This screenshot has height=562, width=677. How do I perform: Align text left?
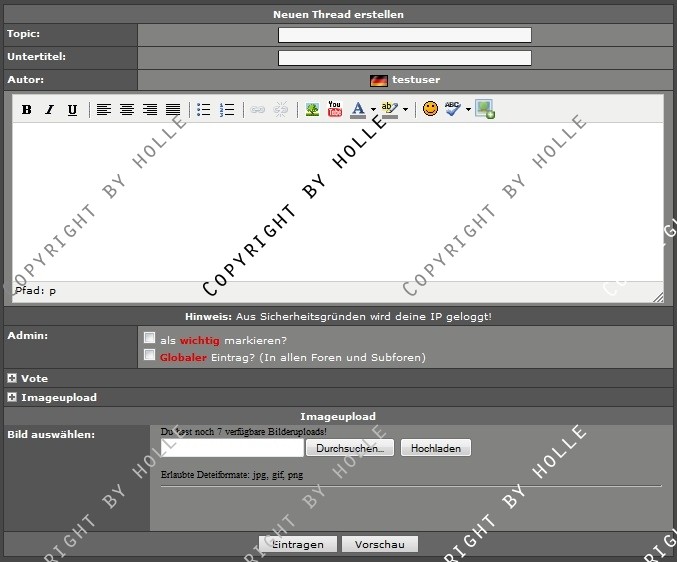[104, 110]
